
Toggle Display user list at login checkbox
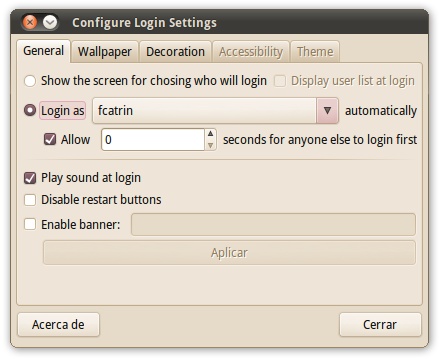[x=280, y=81]
